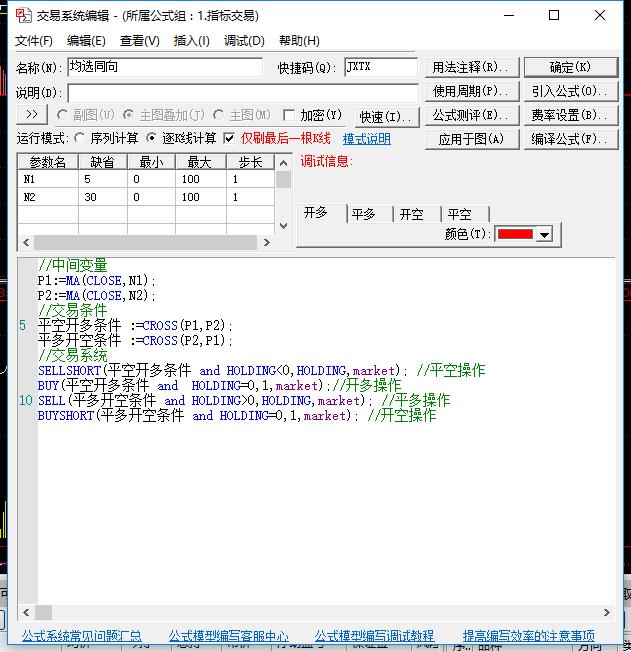Click the 缺省 column header
Viewport: 631px width, 652px height.
coord(102,162)
